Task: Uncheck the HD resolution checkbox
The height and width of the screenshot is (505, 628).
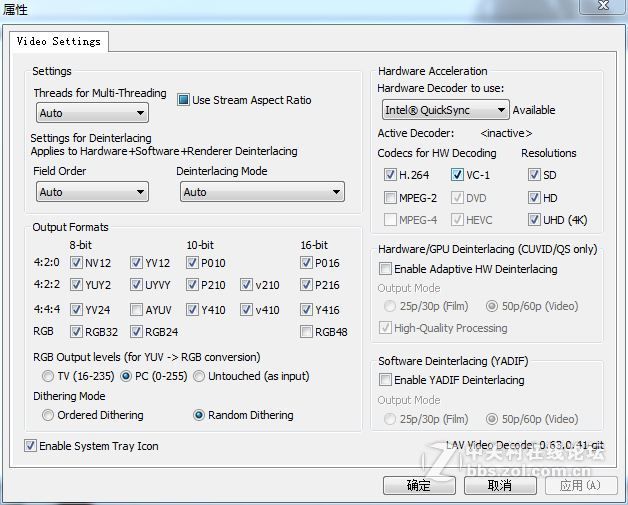Action: pyautogui.click(x=534, y=197)
